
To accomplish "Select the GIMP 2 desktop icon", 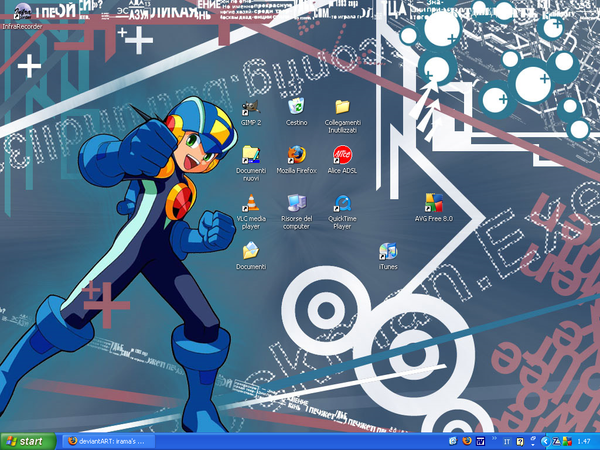I will click(251, 112).
